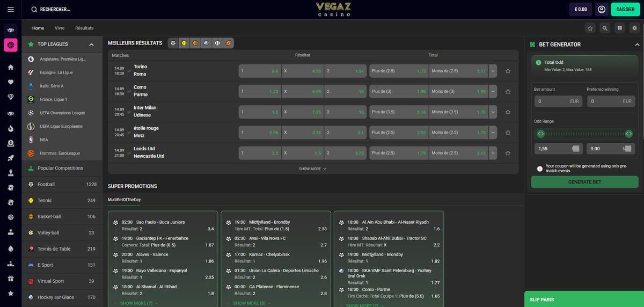Open the gift icon in left rail

(x=11, y=279)
